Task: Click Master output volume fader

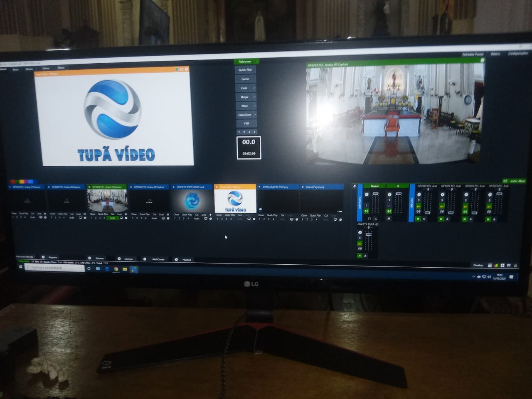Action: (x=375, y=193)
